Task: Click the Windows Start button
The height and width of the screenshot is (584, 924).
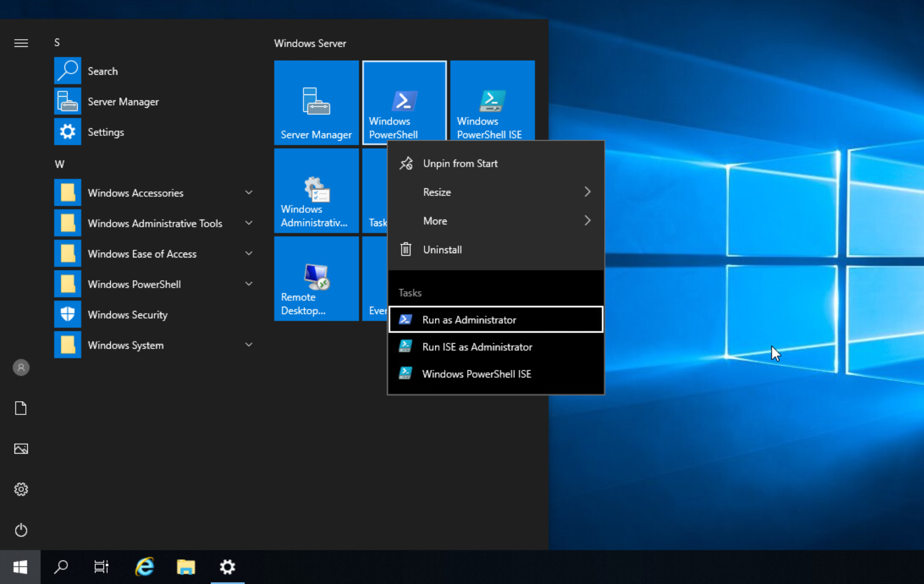Action: tap(20, 567)
